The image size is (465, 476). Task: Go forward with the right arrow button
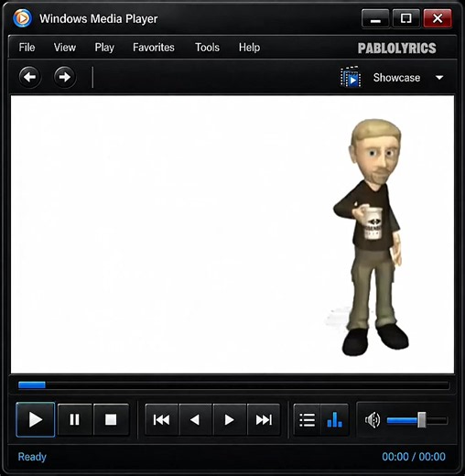click(x=65, y=77)
